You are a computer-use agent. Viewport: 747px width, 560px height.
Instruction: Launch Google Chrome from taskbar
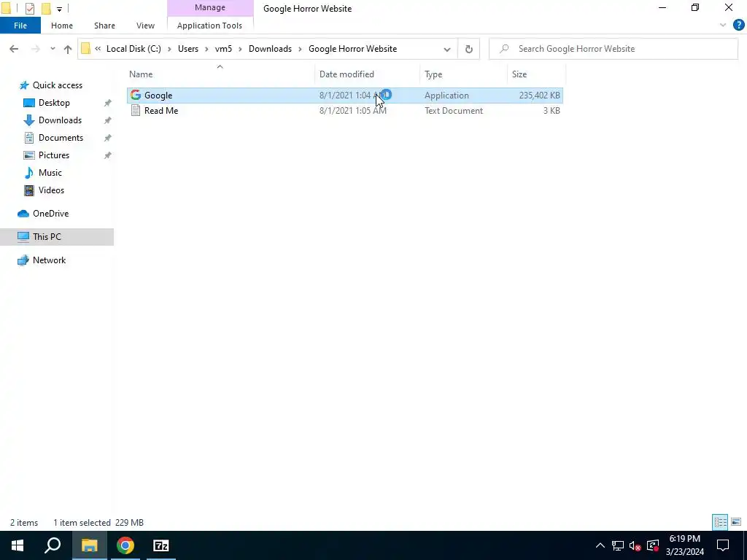pyautogui.click(x=125, y=545)
